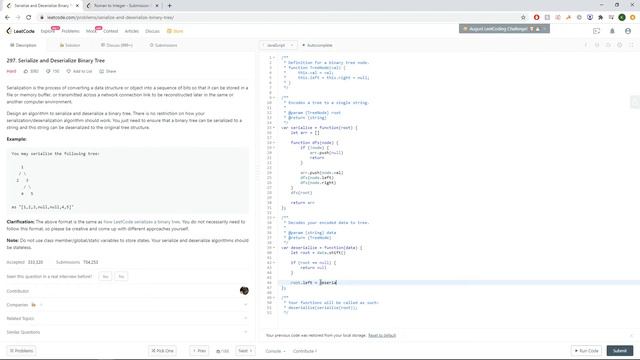Switch to the Roman to Integer browser tab
Image resolution: width=640 pixels, height=360 pixels.
[x=121, y=6]
